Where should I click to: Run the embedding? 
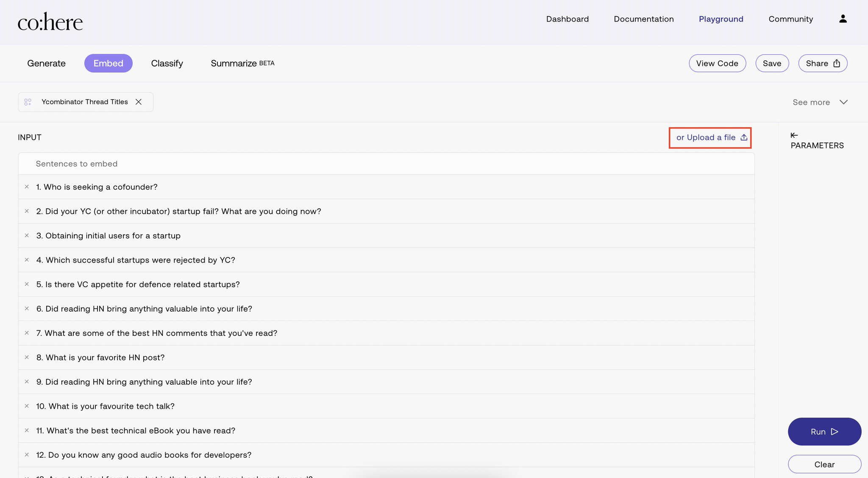[x=824, y=431]
